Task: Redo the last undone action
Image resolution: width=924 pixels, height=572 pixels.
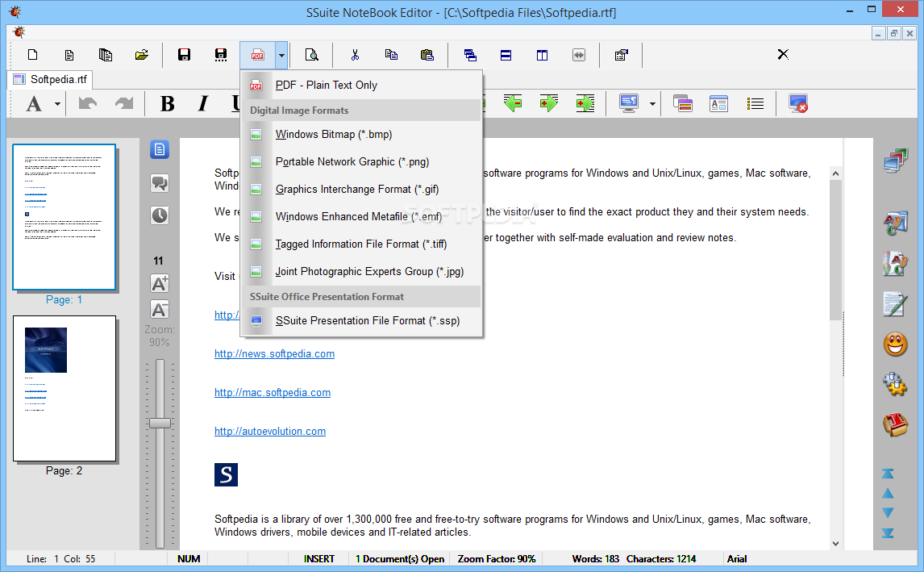Action: 124,103
